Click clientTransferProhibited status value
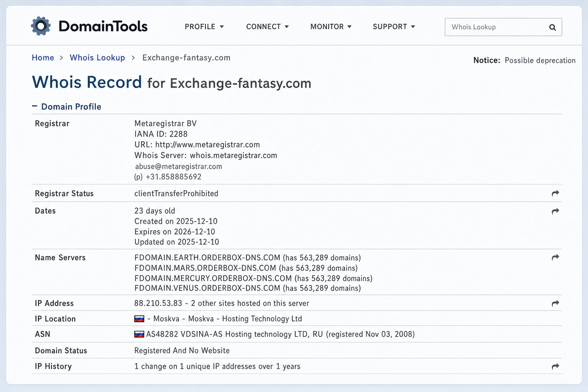Screen dimensions: 588x392 coord(176,194)
